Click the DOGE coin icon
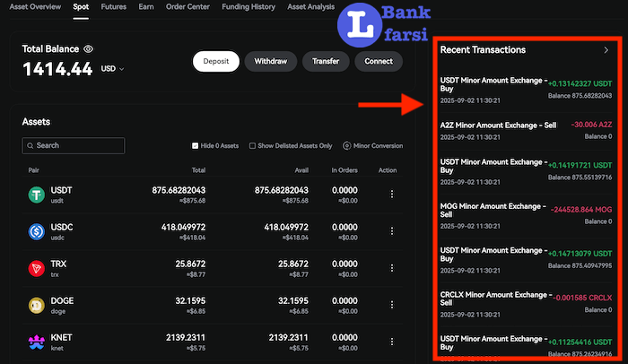The image size is (628, 364). tap(36, 306)
